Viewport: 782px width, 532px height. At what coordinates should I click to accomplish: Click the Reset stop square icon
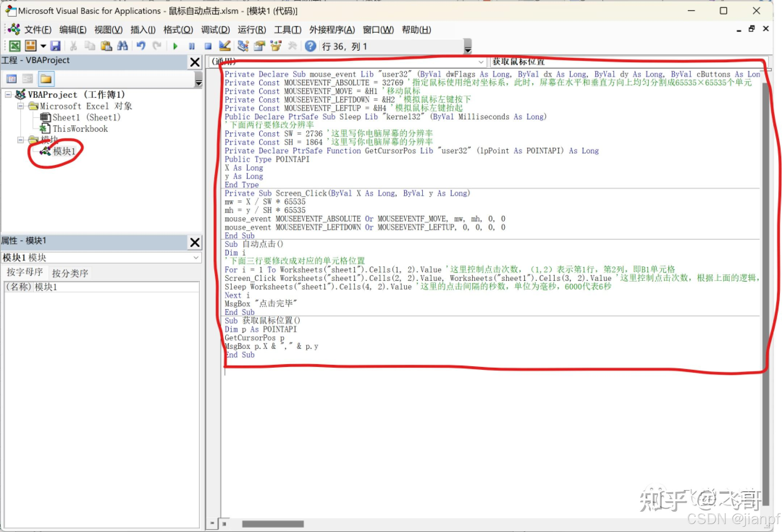tap(208, 46)
